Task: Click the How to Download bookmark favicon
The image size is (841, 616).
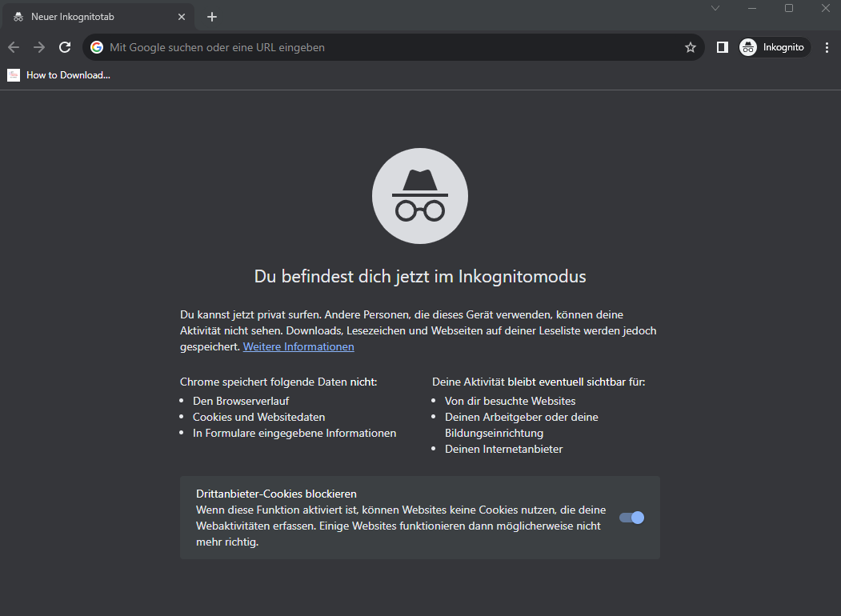Action: click(14, 75)
